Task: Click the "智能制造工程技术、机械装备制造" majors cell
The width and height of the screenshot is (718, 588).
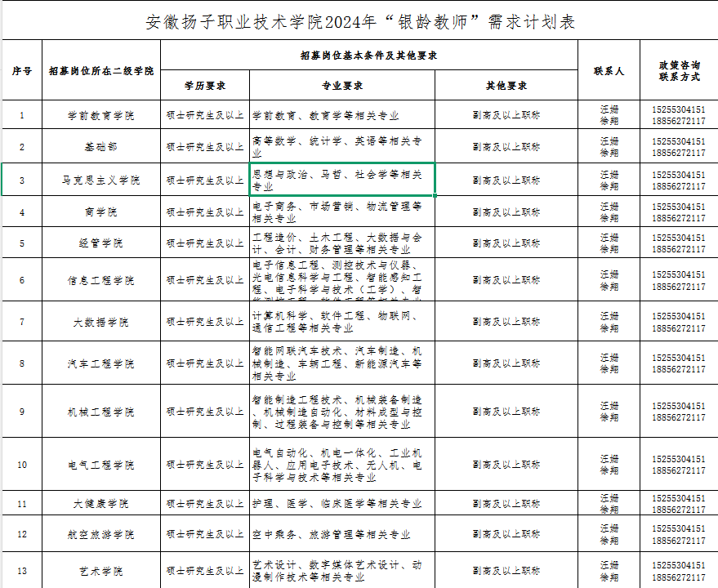Action: pos(342,412)
